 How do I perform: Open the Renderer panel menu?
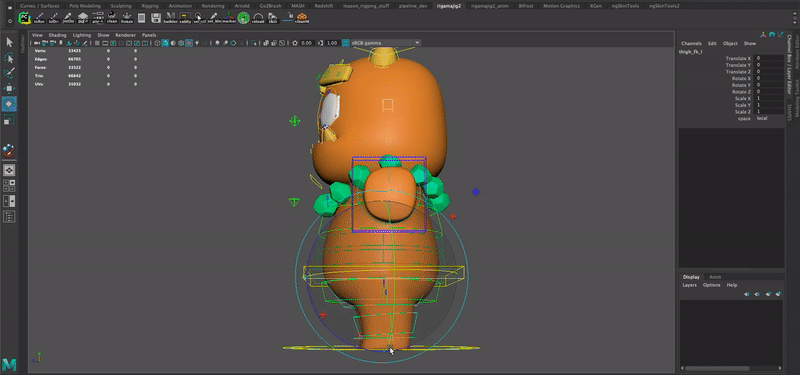click(x=125, y=35)
